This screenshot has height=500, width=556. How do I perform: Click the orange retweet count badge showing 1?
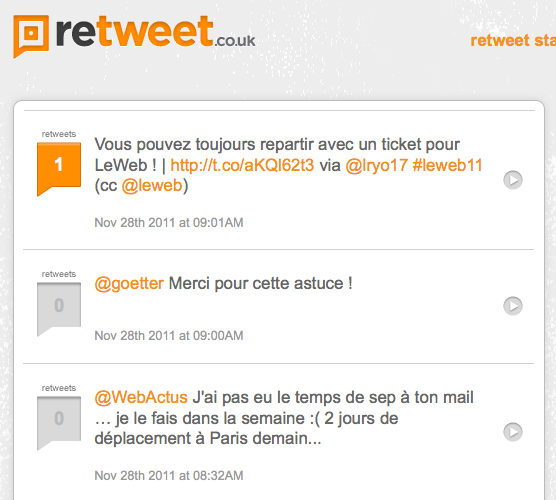pyautogui.click(x=59, y=169)
